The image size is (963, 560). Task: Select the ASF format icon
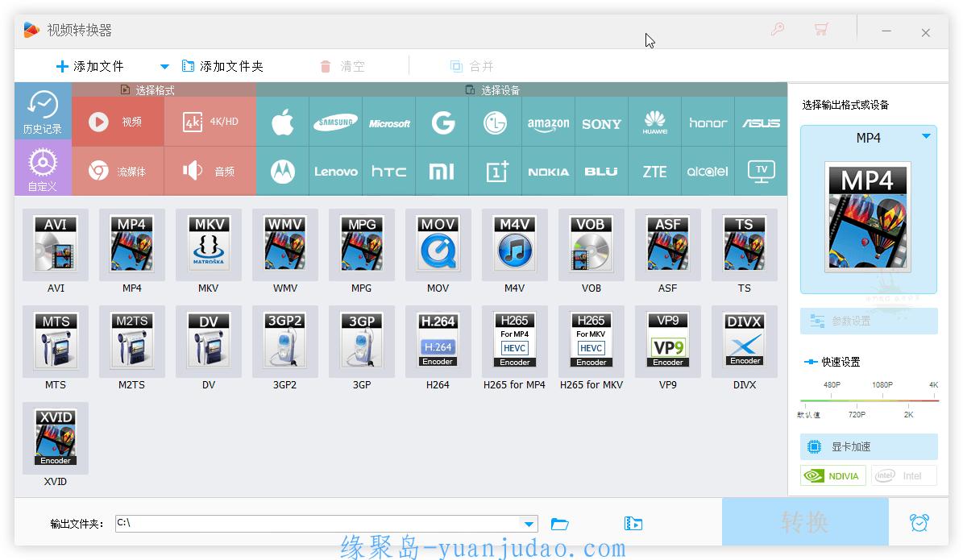[x=667, y=244]
